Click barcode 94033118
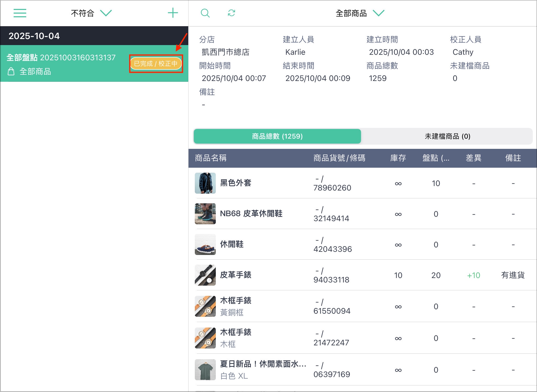The image size is (537, 392). [x=331, y=280]
